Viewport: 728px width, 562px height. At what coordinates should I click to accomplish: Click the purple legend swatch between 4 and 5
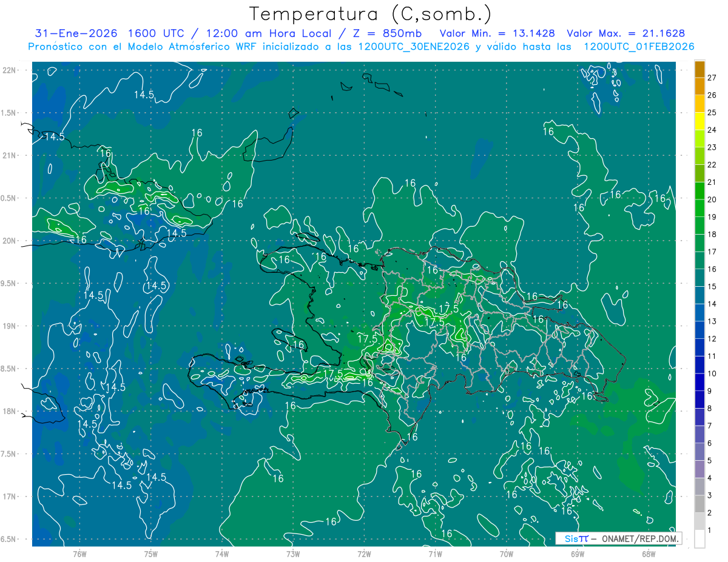tap(699, 469)
